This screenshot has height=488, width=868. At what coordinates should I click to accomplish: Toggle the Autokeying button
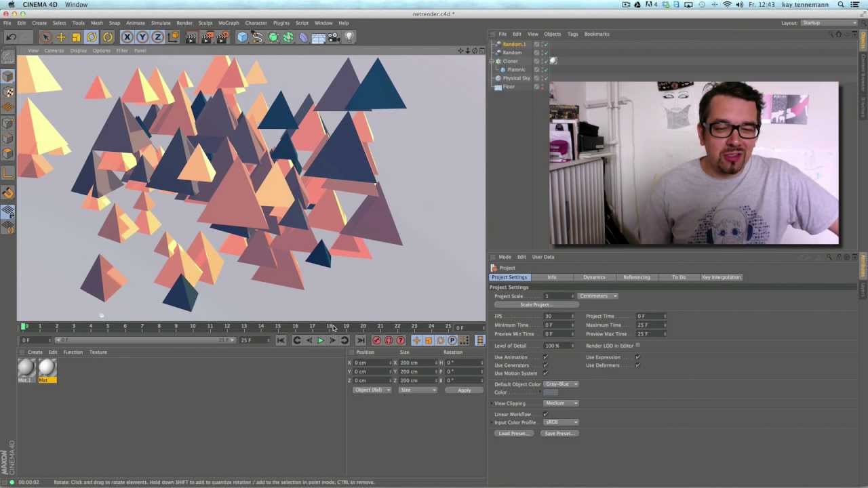coord(389,340)
